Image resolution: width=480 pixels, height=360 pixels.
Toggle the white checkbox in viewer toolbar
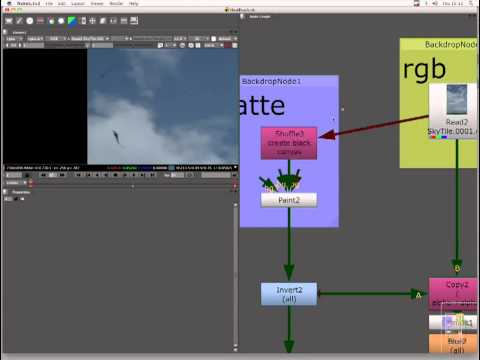coord(214,39)
